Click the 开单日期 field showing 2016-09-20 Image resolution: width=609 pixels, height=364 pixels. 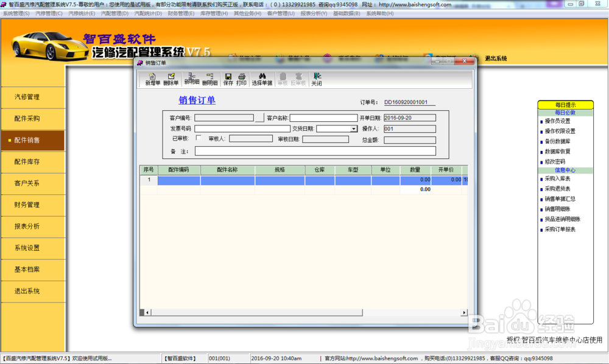click(x=410, y=117)
